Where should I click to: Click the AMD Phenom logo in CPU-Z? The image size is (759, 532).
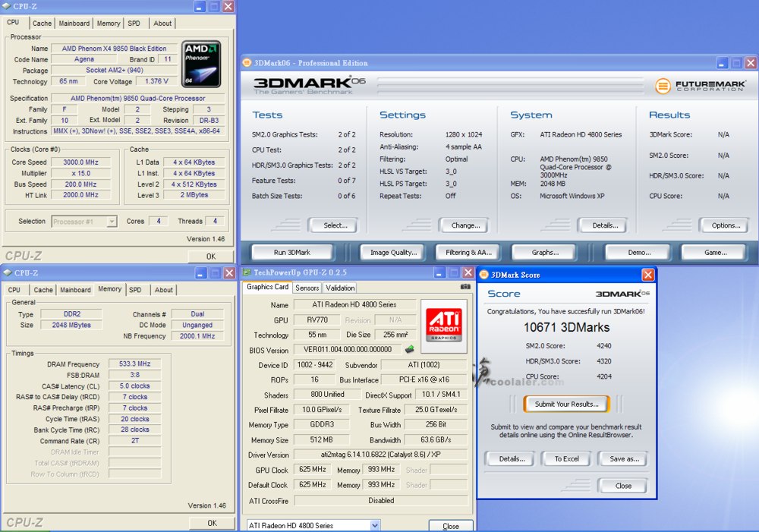[201, 64]
